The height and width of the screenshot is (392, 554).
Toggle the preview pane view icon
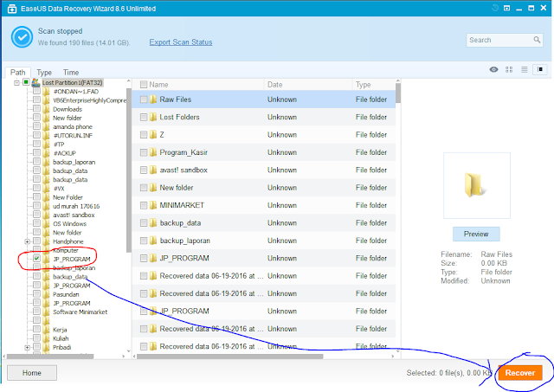[540, 69]
